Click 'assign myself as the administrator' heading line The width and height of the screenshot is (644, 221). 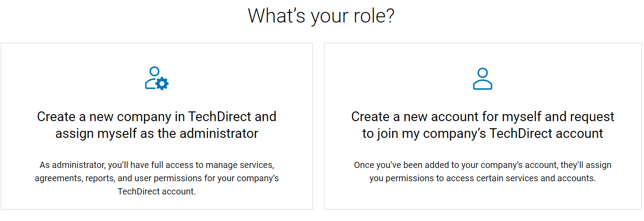click(x=156, y=133)
